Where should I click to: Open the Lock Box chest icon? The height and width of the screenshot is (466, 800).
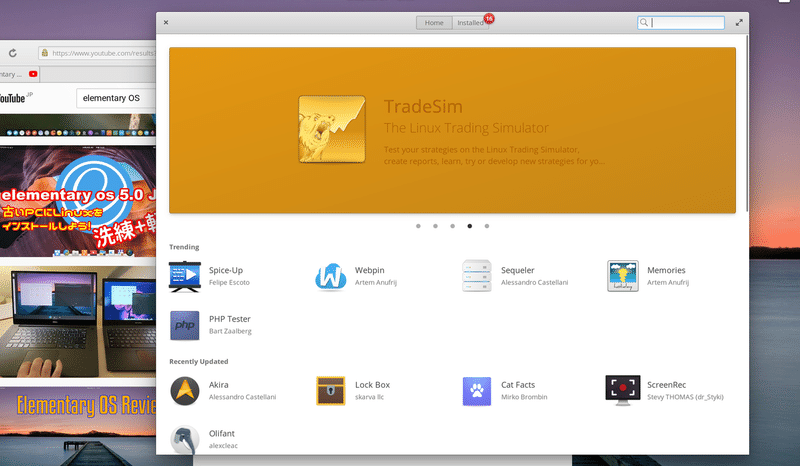coord(331,391)
